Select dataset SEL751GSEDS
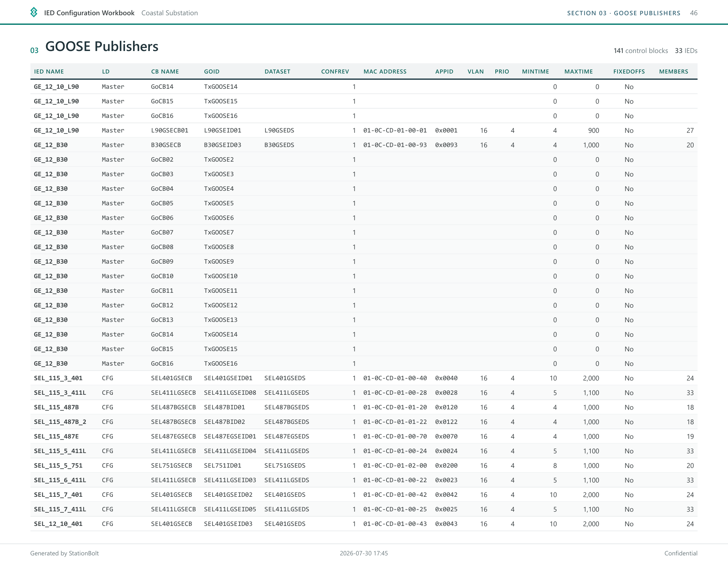 [x=285, y=466]
